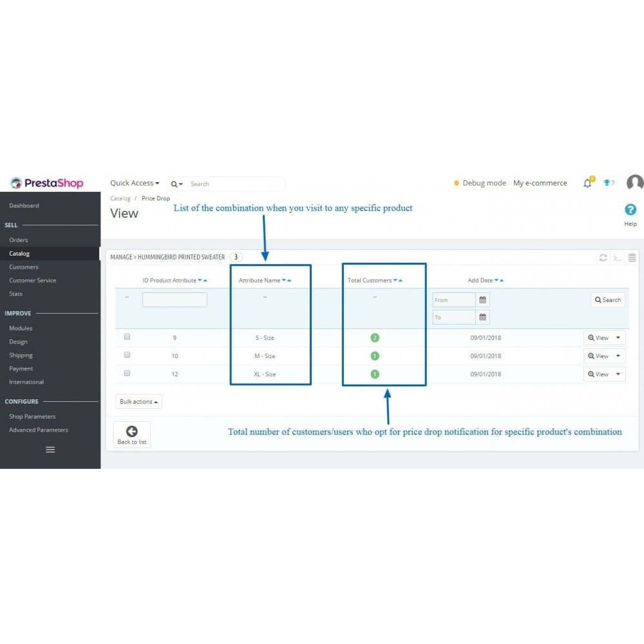Click the 09/01/2018 date in XL - Size row
Image resolution: width=644 pixels, height=644 pixels.
point(486,374)
